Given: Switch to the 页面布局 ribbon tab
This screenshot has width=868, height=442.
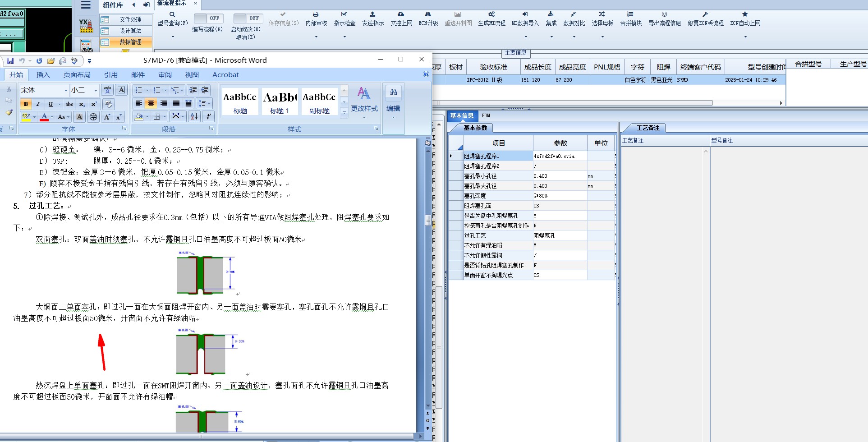Looking at the screenshot, I should click(77, 74).
